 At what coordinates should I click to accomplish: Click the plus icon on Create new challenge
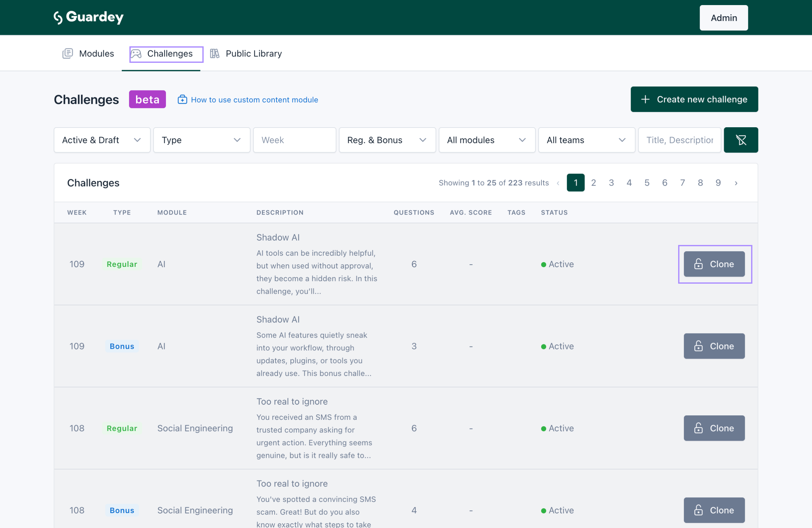[645, 99]
